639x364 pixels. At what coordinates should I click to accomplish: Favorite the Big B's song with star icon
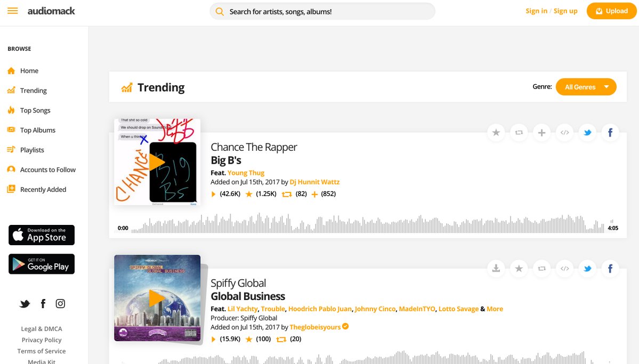click(496, 133)
